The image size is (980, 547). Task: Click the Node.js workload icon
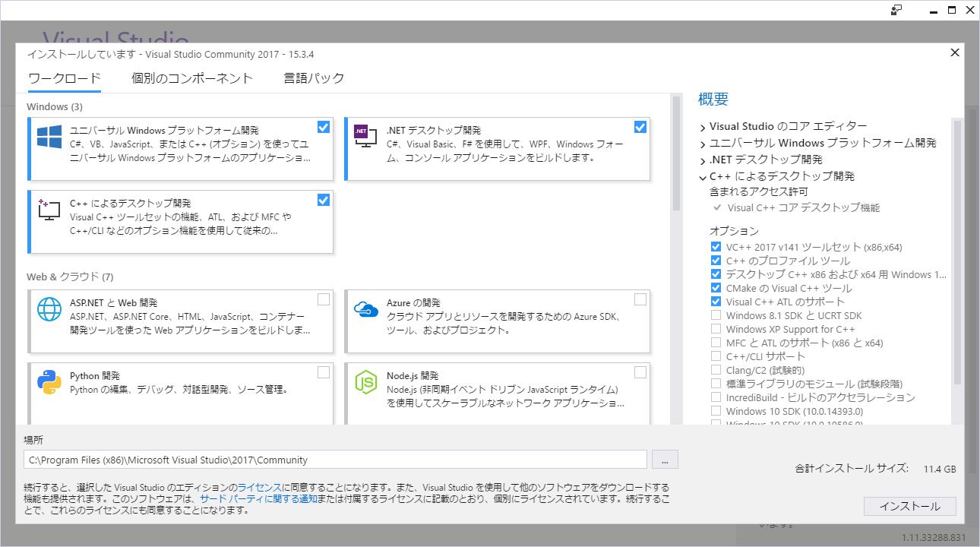(366, 383)
